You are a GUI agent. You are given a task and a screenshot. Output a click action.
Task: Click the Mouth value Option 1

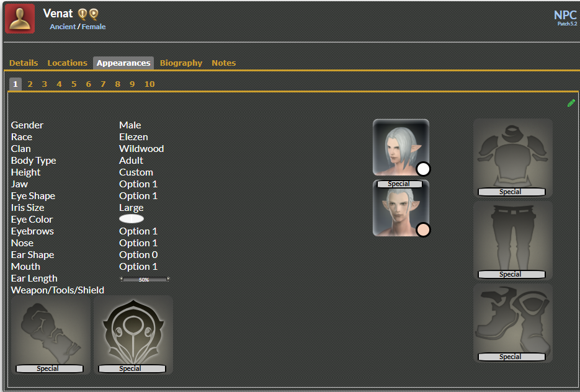point(138,267)
